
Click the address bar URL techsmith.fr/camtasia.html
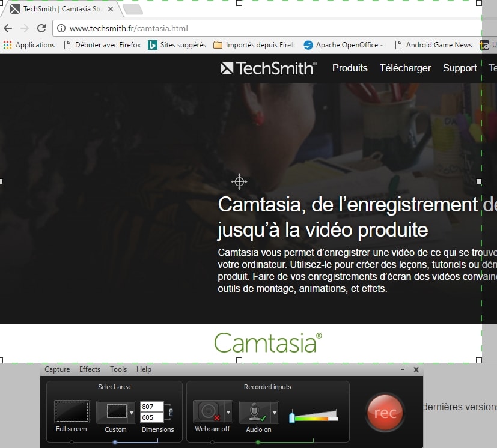click(129, 28)
